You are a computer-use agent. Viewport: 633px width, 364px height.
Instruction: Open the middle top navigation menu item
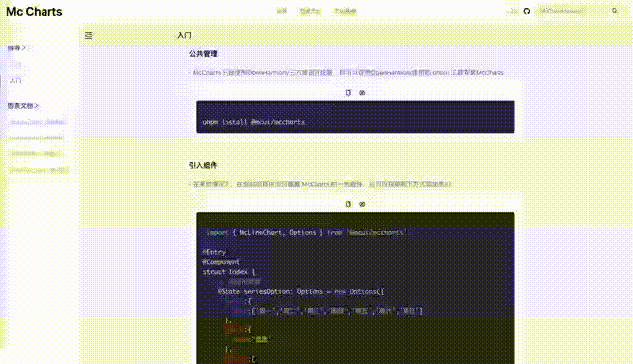pos(310,11)
